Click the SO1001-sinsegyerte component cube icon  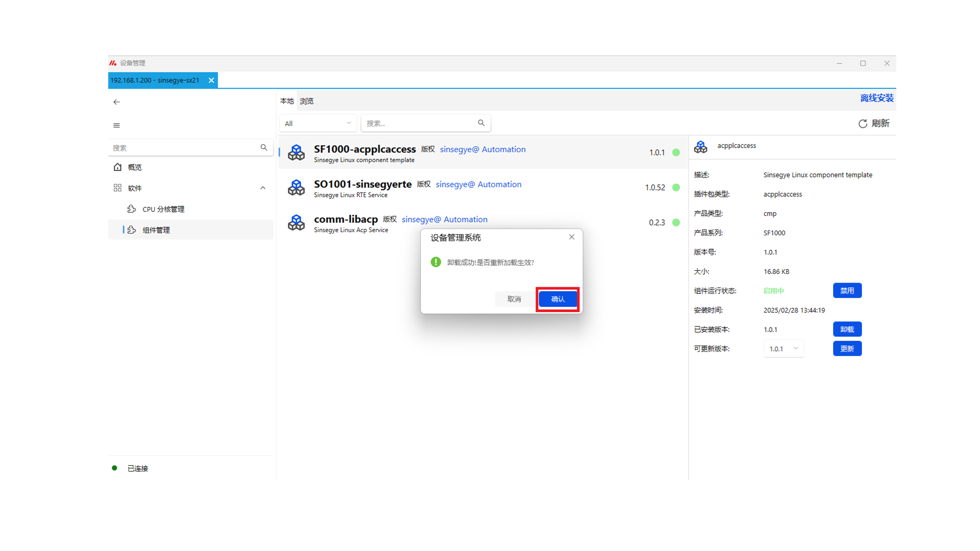[296, 188]
